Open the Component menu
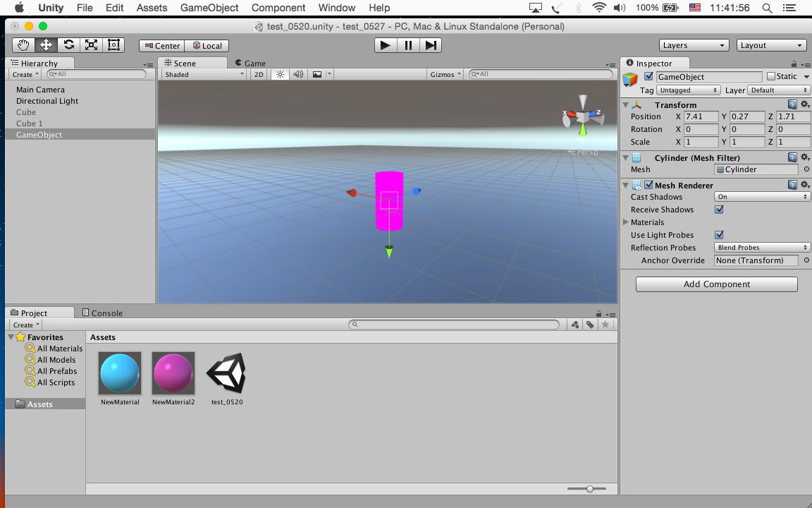The height and width of the screenshot is (508, 812). [278, 8]
